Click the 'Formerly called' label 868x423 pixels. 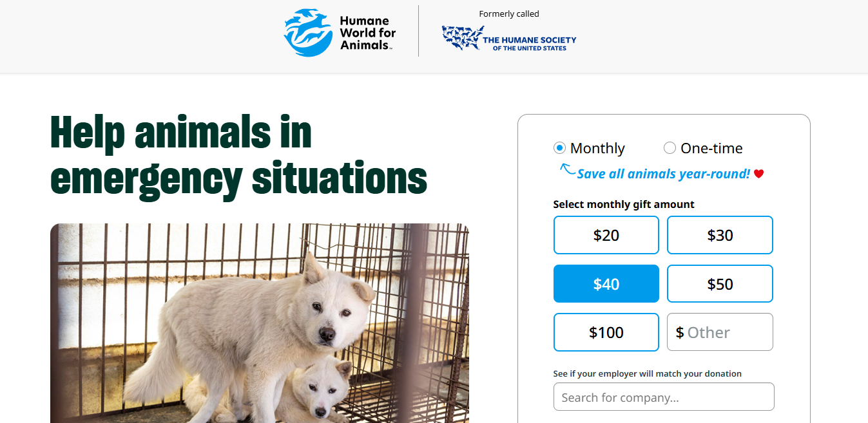(508, 14)
